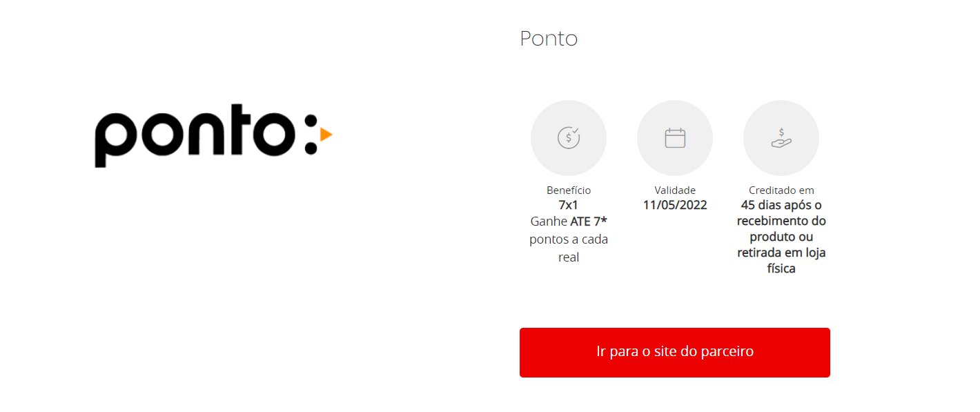The width and height of the screenshot is (980, 412).
Task: Click the Creditado em circle badge
Action: (781, 138)
